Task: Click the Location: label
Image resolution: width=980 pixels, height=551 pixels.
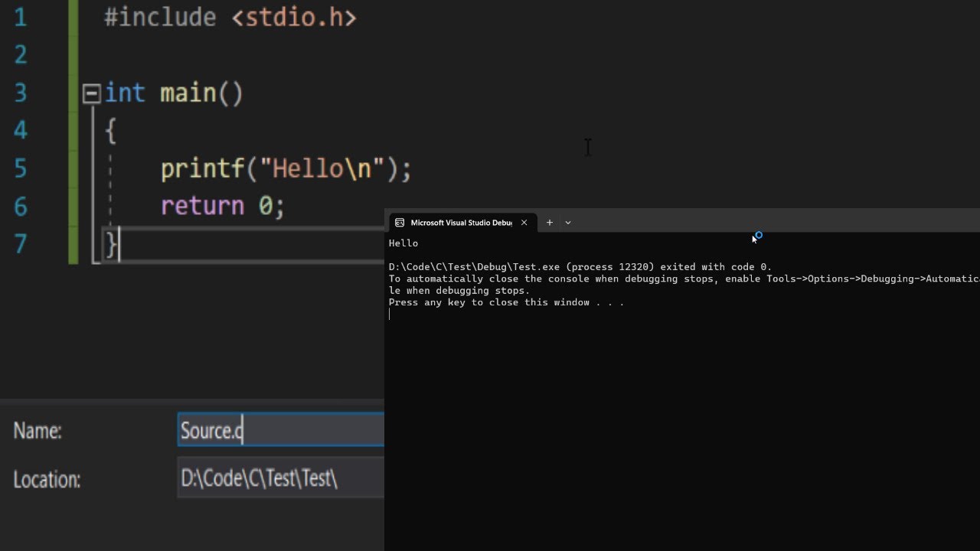Action: coord(47,480)
